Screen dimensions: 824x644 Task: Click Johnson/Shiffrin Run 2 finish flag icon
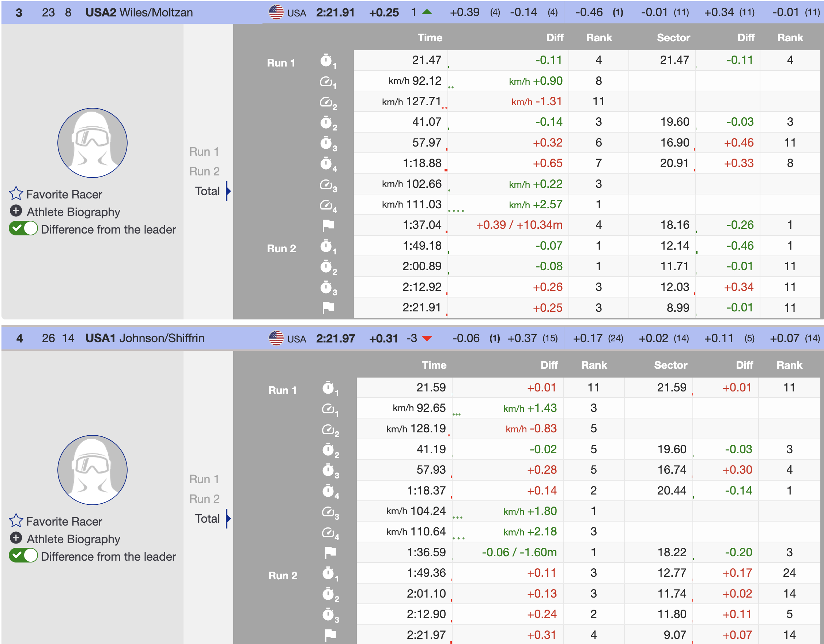[x=330, y=635]
